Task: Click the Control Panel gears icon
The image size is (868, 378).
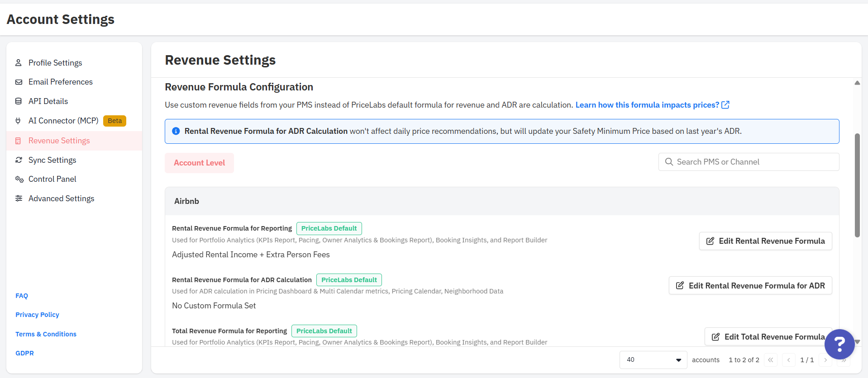Action: 19,179
